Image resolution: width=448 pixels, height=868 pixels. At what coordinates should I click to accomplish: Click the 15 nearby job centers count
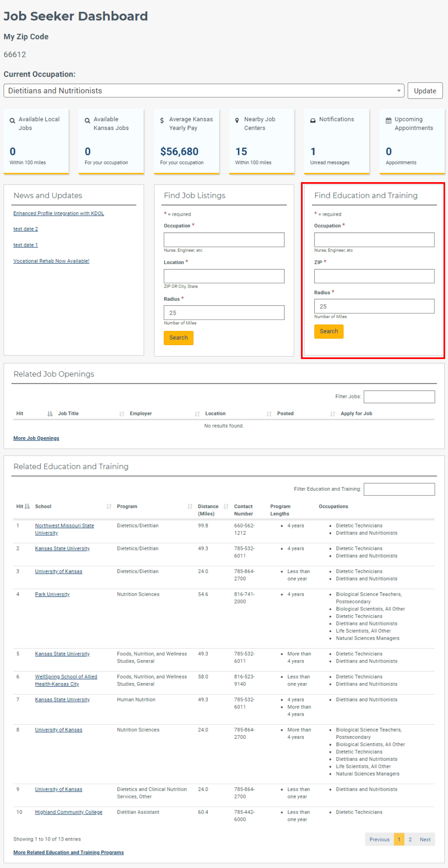[x=241, y=152]
